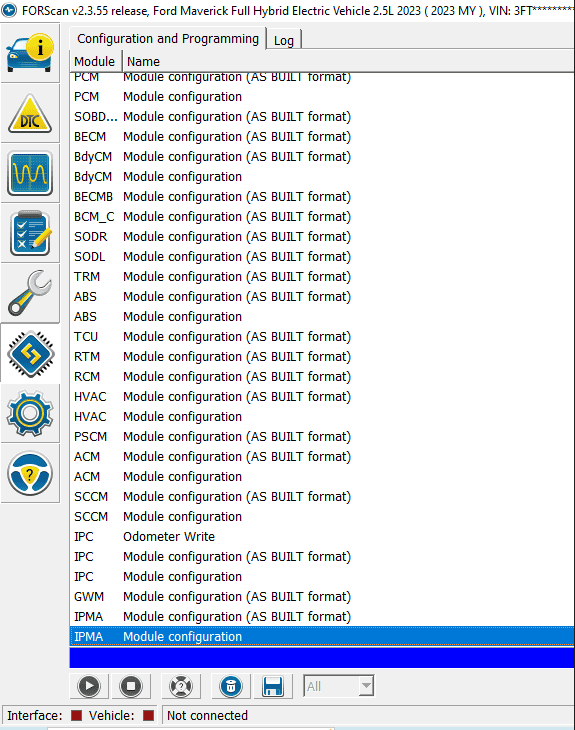Image resolution: width=575 pixels, height=730 pixels.
Task: Select ACM plain Module configuration row
Action: 322,477
